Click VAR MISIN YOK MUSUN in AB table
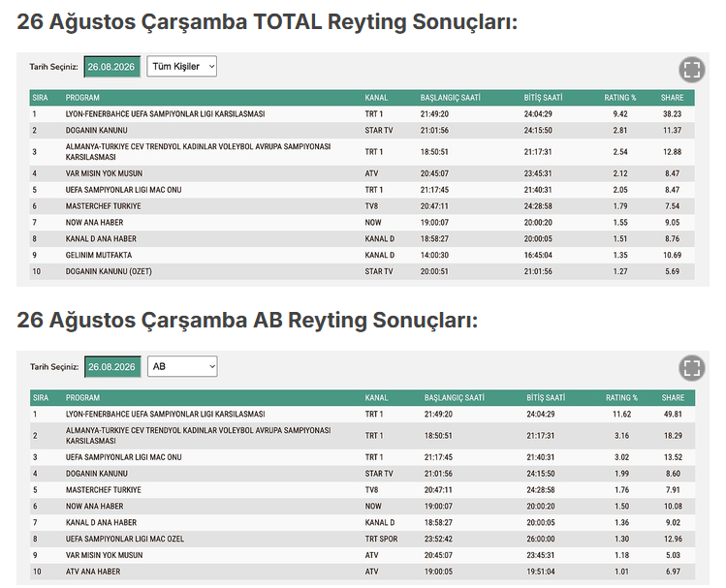Image resolution: width=726 pixels, height=588 pixels. click(x=104, y=555)
